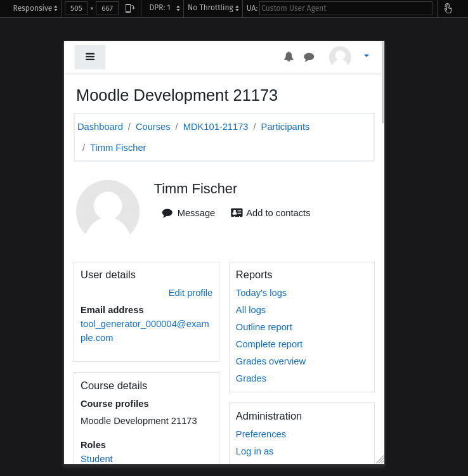
Task: Open MDK101-21173 breadcrumb link
Action: (x=216, y=127)
